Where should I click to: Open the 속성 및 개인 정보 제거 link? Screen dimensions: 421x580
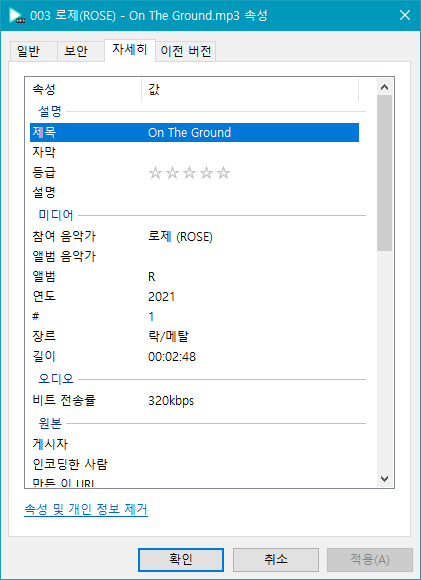click(x=86, y=509)
